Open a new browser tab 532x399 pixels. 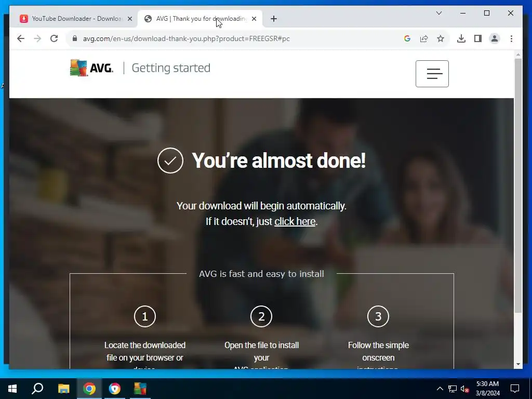274,19
